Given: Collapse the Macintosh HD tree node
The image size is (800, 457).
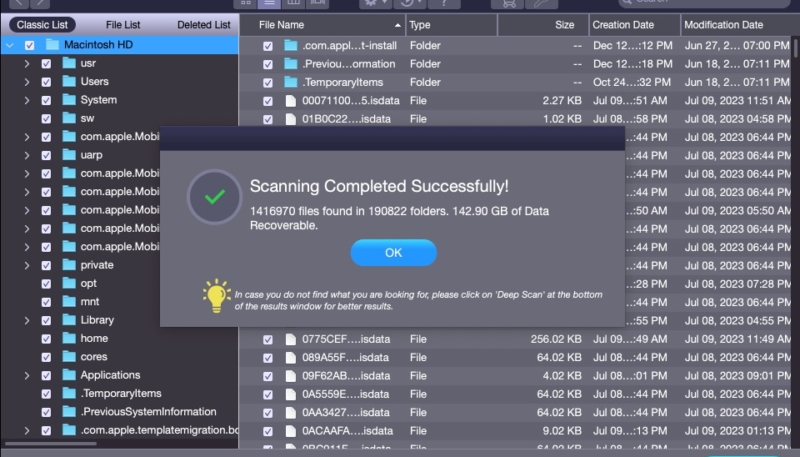Looking at the screenshot, I should [x=9, y=45].
